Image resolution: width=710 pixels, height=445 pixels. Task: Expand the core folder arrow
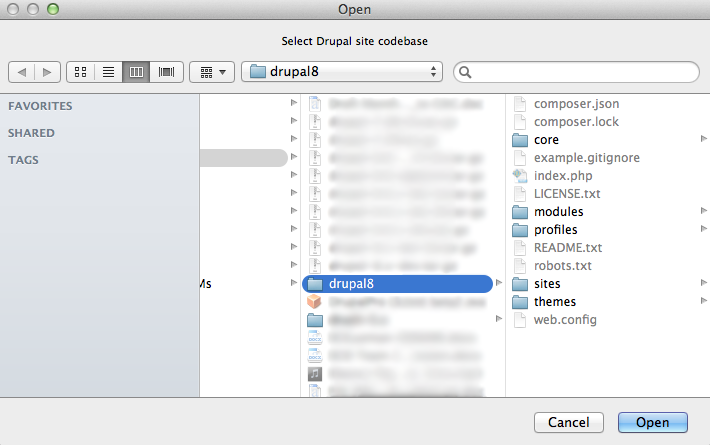(x=704, y=139)
